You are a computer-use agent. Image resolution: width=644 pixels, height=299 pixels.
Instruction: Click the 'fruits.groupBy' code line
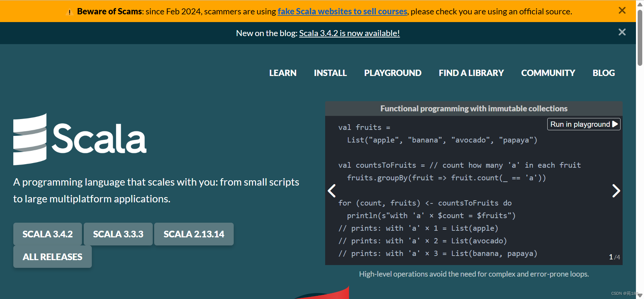pyautogui.click(x=446, y=178)
